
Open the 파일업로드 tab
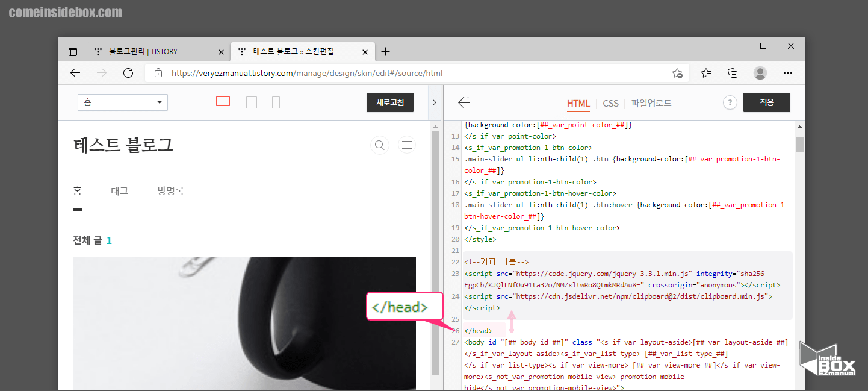pos(651,103)
